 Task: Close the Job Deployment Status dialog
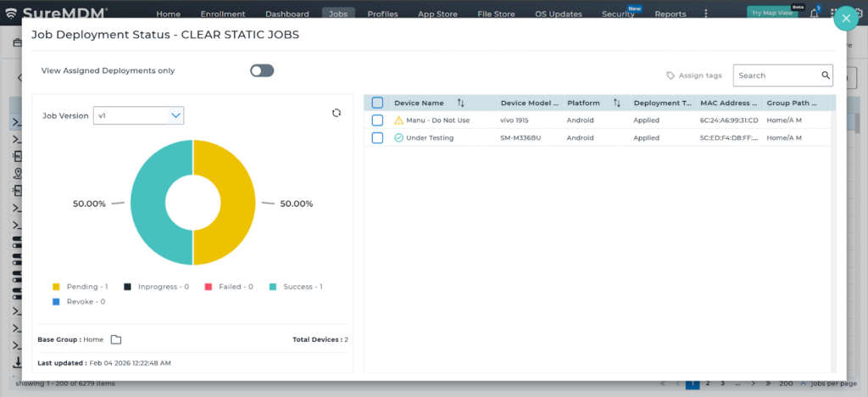tap(845, 18)
